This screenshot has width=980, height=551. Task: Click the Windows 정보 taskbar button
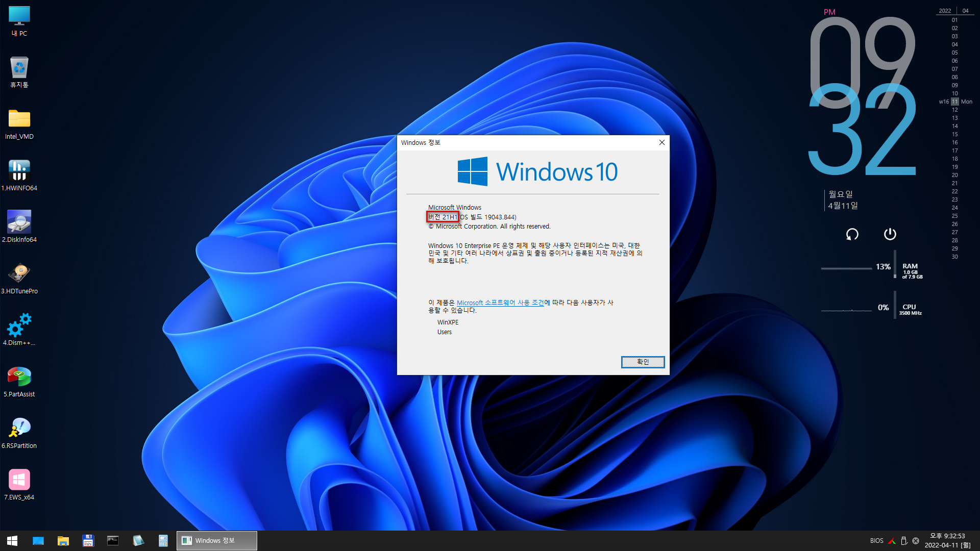click(217, 541)
